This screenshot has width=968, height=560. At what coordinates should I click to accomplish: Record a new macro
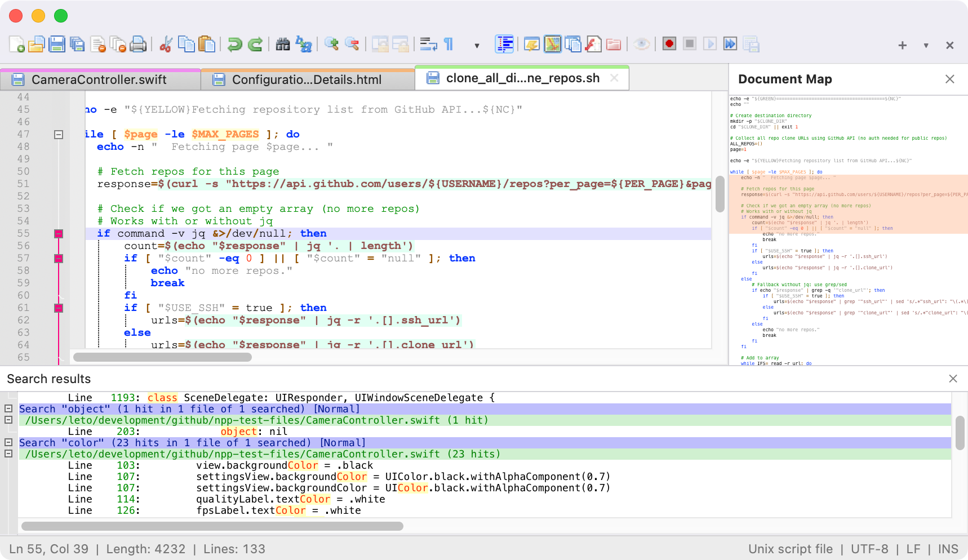(668, 44)
